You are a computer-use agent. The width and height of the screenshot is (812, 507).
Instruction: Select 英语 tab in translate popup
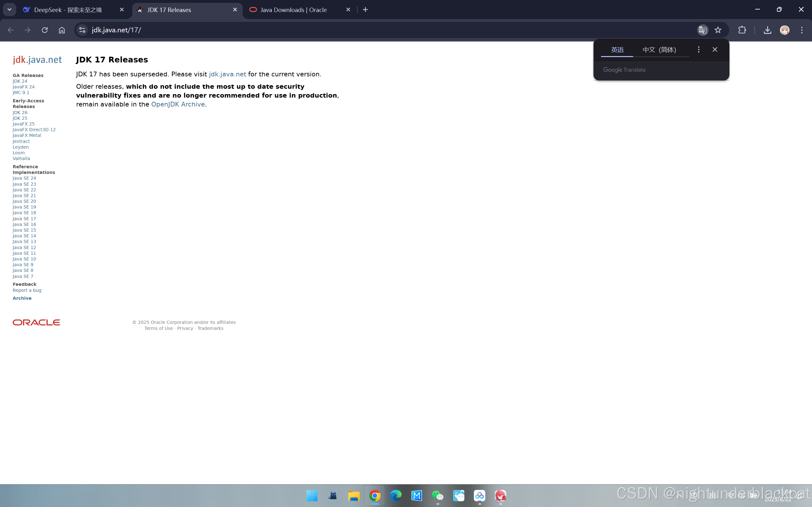pyautogui.click(x=617, y=50)
